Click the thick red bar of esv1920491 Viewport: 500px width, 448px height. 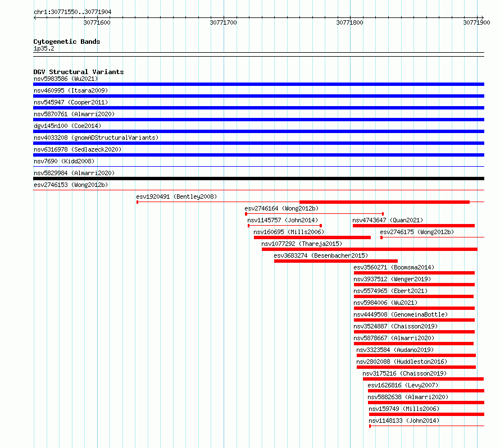pyautogui.click(x=384, y=202)
